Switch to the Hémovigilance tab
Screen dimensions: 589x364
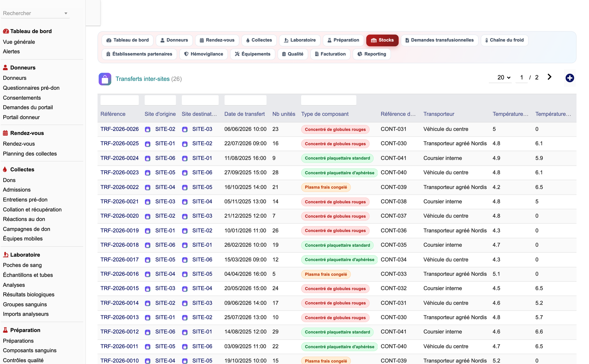pos(203,54)
